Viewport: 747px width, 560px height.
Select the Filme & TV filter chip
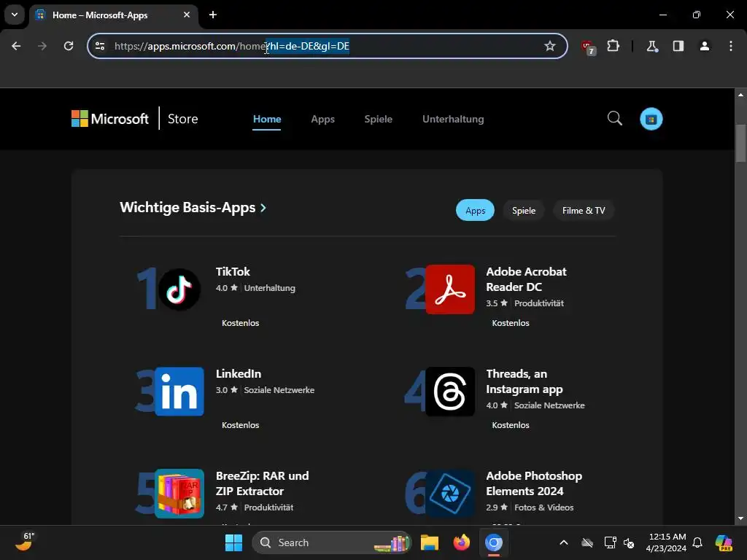coord(584,211)
